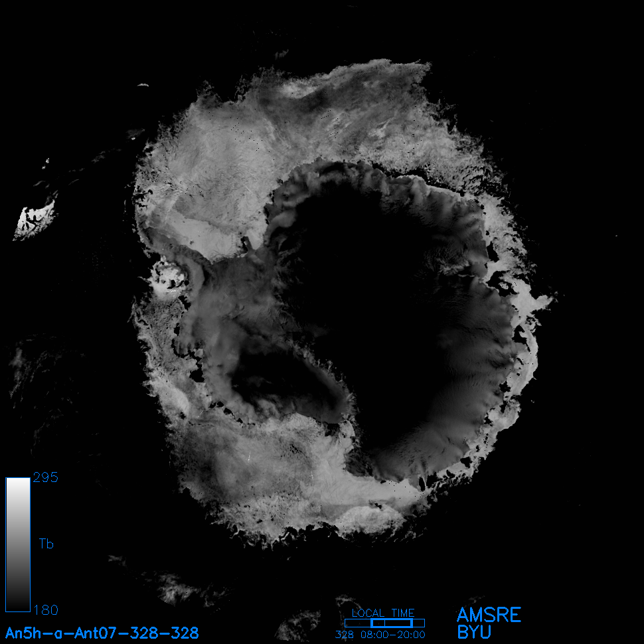Click the BYU label

click(x=475, y=632)
